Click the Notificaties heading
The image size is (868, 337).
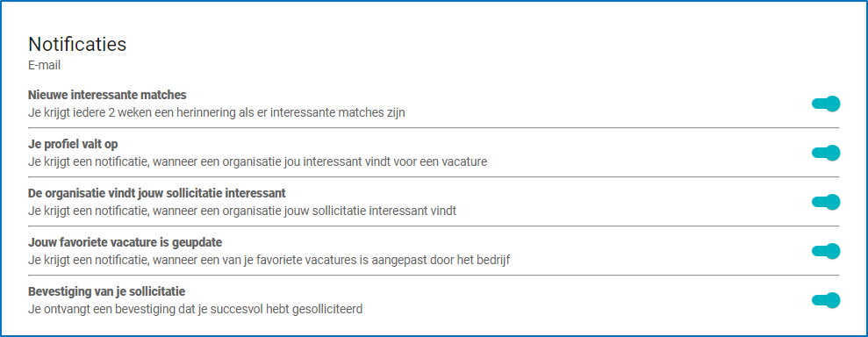(77, 44)
